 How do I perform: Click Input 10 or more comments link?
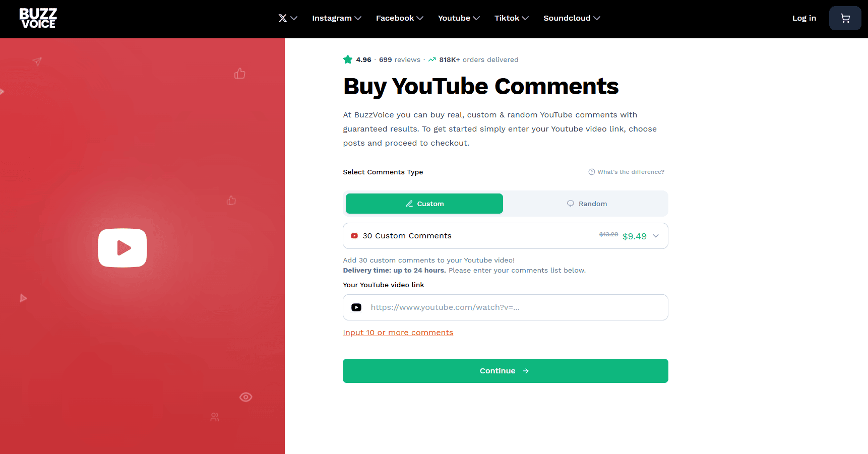(x=398, y=333)
